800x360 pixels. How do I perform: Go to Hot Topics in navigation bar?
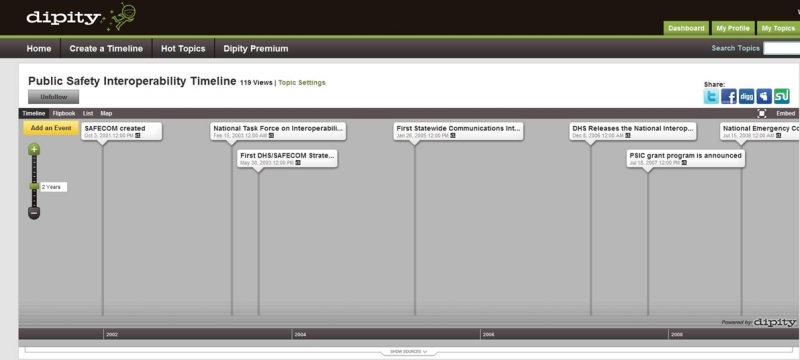[x=183, y=49]
